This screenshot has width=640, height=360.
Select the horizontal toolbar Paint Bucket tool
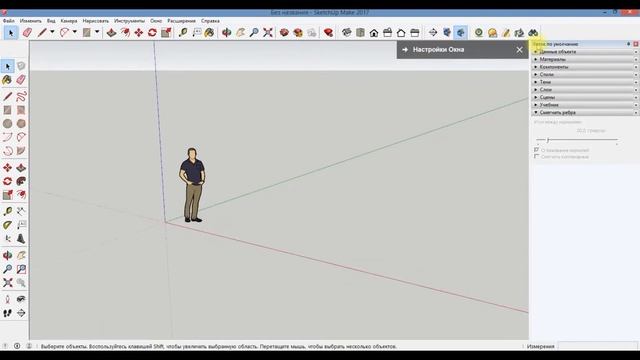coord(209,32)
